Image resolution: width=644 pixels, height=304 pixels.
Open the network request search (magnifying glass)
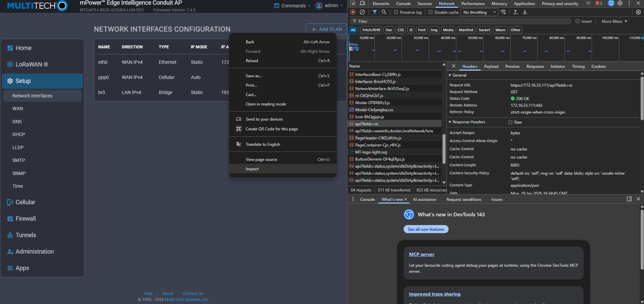coord(384,12)
